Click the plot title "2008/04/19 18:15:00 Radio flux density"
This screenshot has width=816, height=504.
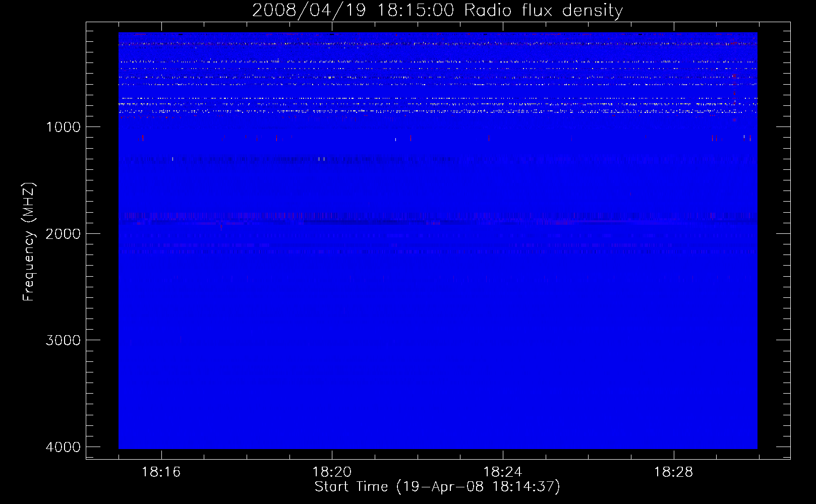pyautogui.click(x=437, y=10)
